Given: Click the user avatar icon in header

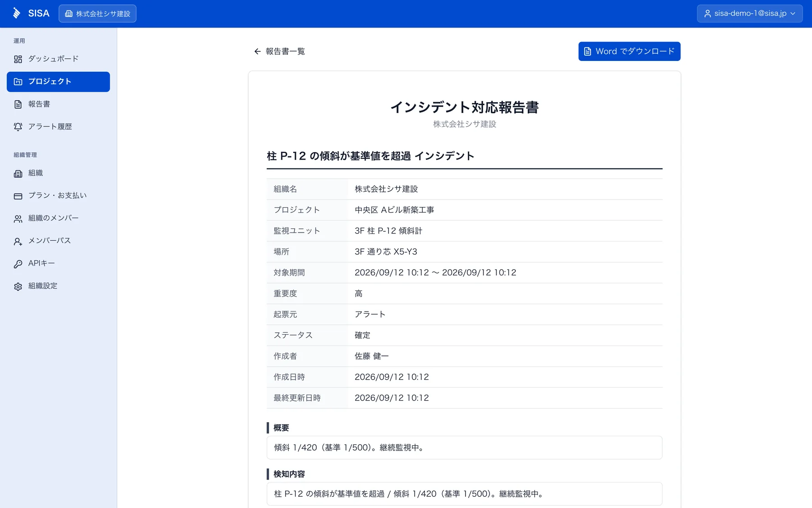Looking at the screenshot, I should point(707,14).
